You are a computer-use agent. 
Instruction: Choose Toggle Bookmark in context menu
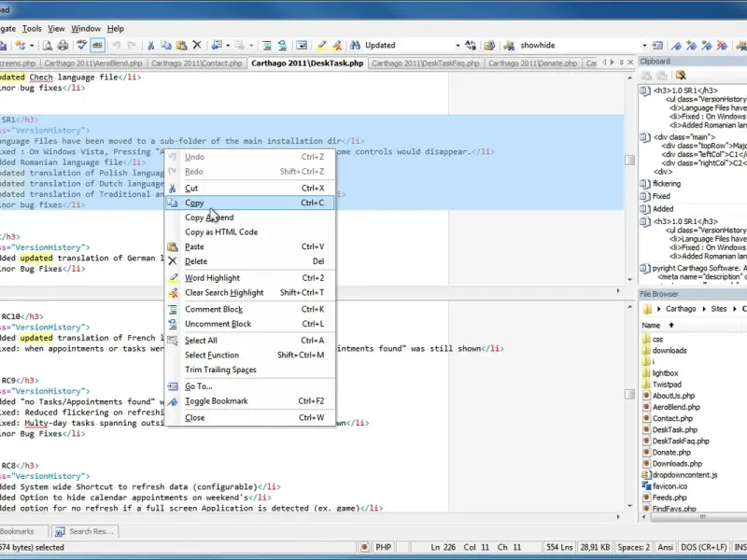(x=249, y=401)
